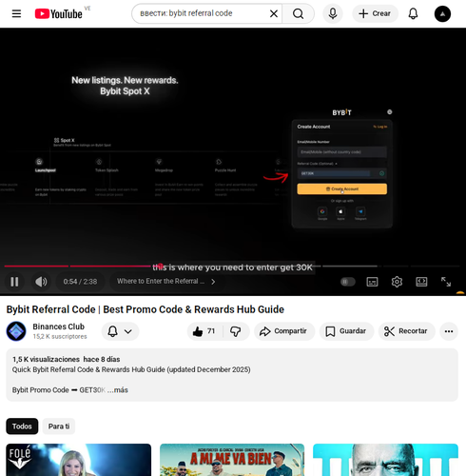The image size is (466, 476).
Task: Open the 'A MI ME VA BIEN' thumbnail
Action: tap(232, 460)
